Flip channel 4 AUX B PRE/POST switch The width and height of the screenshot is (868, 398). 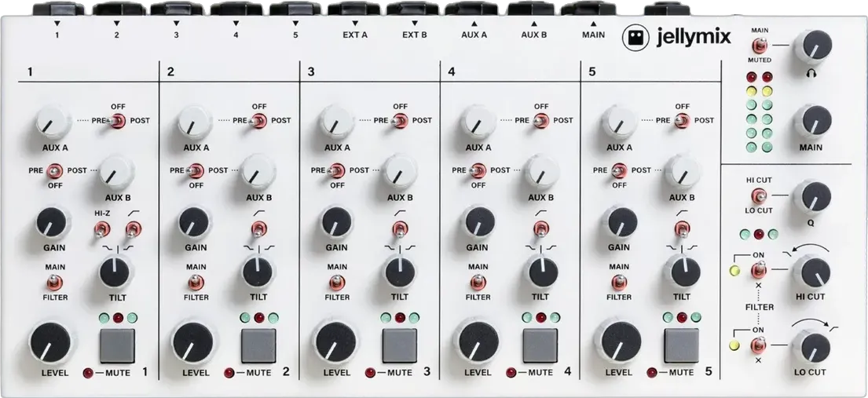[x=478, y=170]
